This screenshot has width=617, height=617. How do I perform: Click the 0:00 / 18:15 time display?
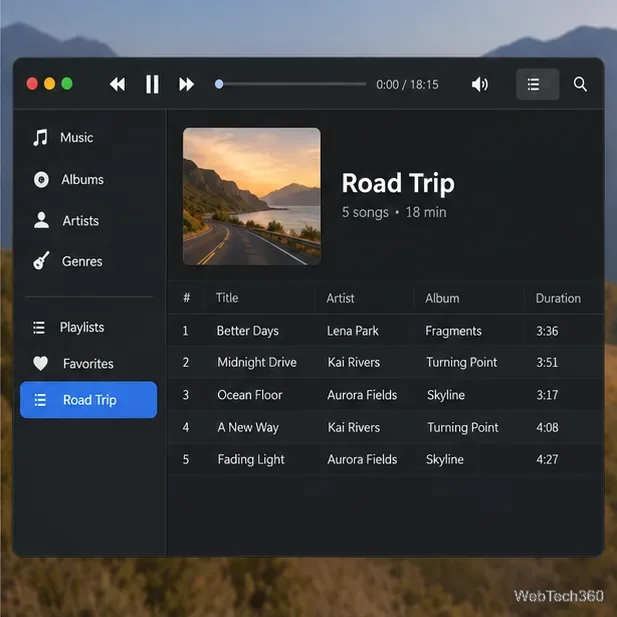(x=407, y=85)
